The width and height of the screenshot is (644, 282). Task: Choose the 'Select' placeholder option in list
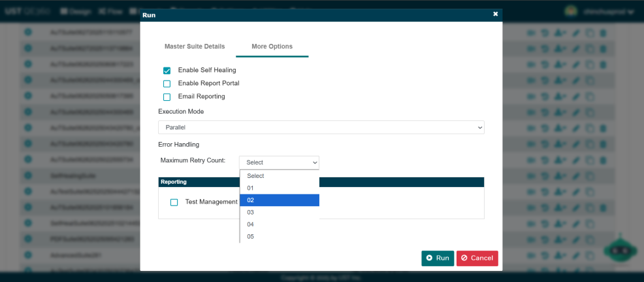pyautogui.click(x=279, y=176)
